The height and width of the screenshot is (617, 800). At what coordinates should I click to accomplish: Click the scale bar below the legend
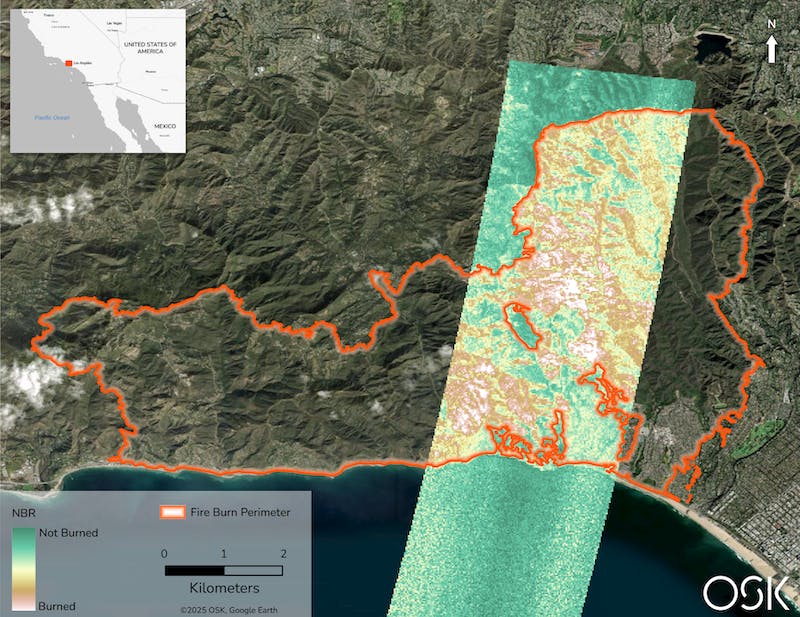[x=224, y=569]
